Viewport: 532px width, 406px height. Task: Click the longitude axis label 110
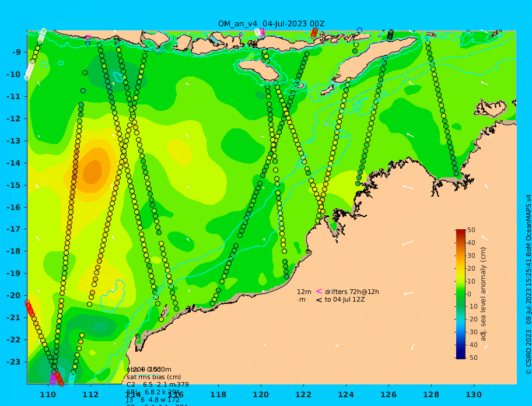48,394
